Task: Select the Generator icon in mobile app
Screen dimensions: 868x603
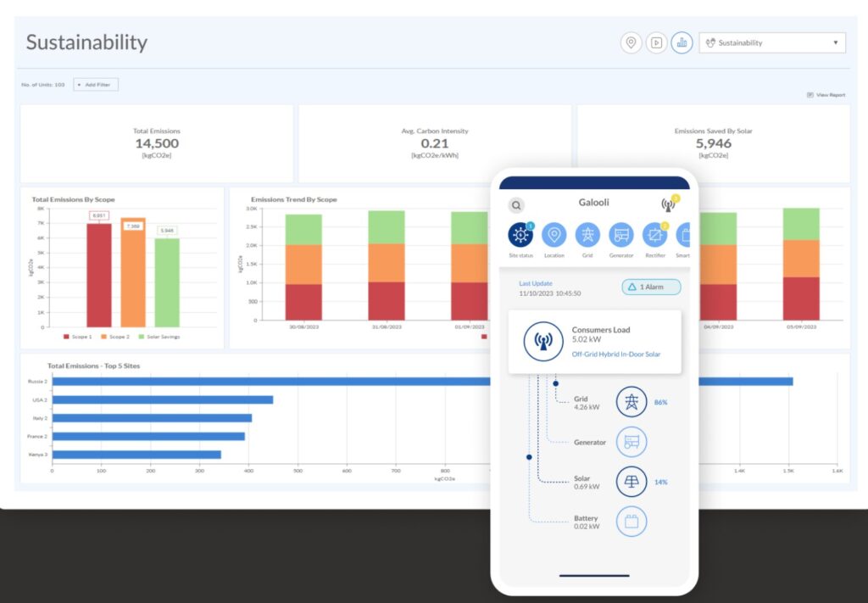Action: point(621,235)
